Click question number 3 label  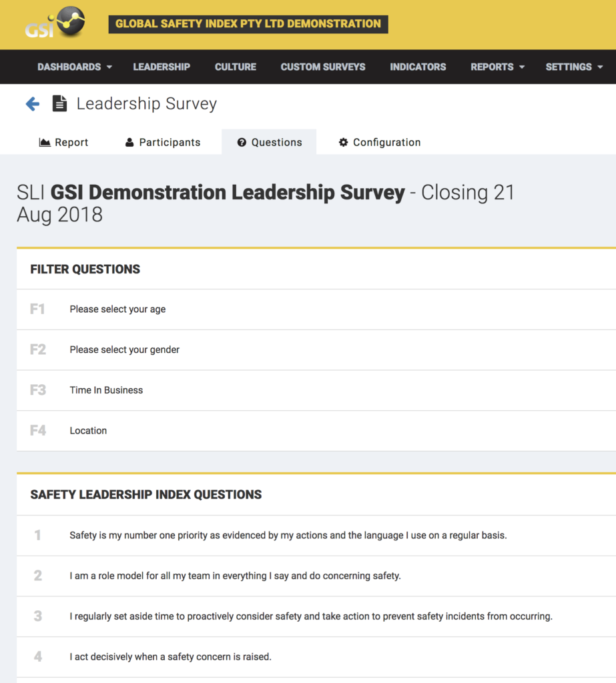point(38,616)
